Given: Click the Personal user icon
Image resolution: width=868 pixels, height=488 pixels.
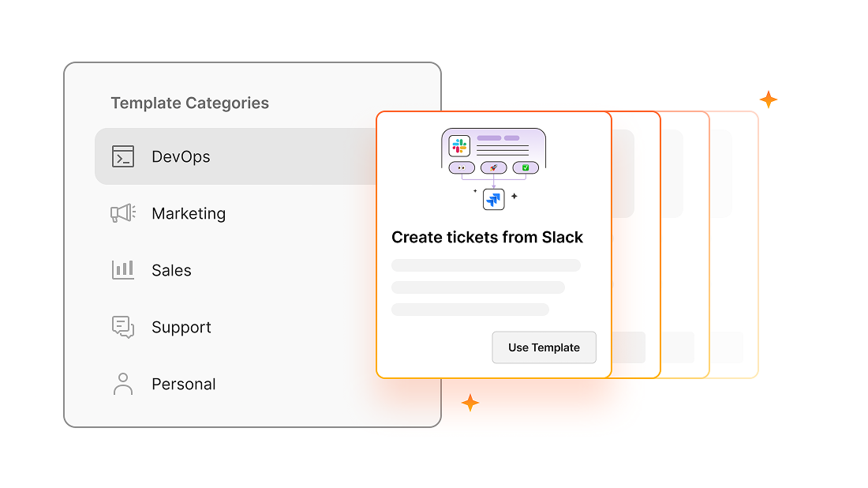Looking at the screenshot, I should coord(123,384).
